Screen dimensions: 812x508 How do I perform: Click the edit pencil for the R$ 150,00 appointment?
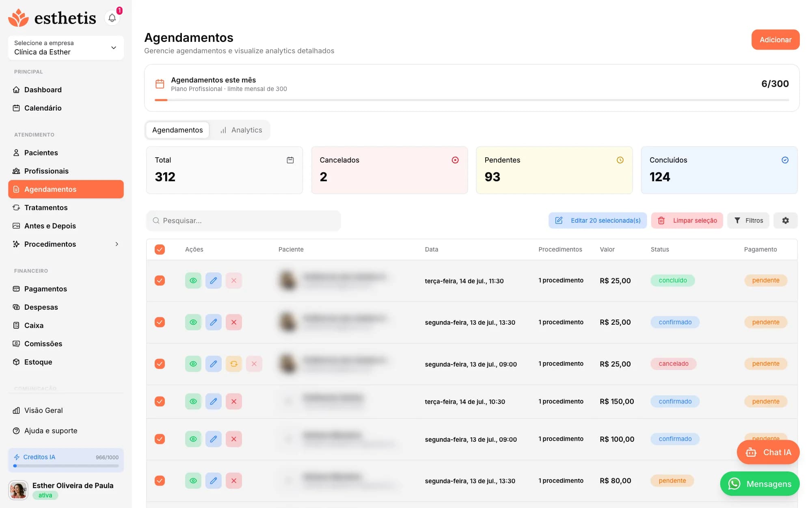coord(214,402)
